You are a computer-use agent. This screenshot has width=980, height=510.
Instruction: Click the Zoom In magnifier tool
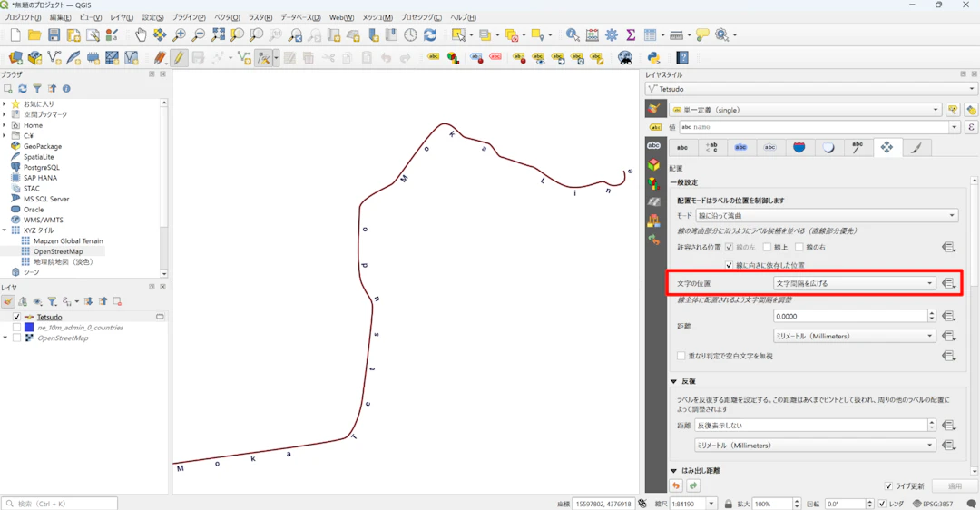click(179, 35)
